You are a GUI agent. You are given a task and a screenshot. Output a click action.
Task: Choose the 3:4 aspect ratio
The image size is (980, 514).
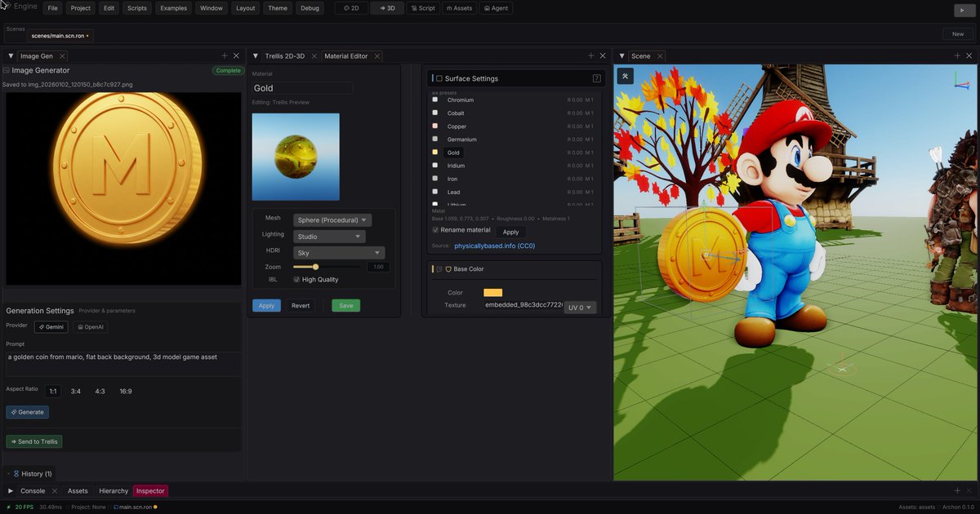click(x=76, y=392)
